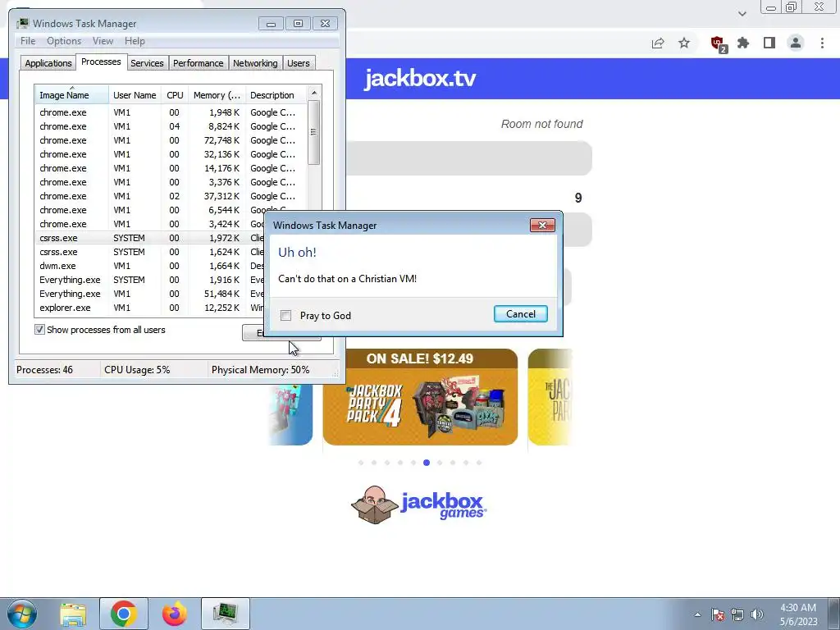
Task: Click the Chrome share page icon
Action: pyautogui.click(x=658, y=43)
